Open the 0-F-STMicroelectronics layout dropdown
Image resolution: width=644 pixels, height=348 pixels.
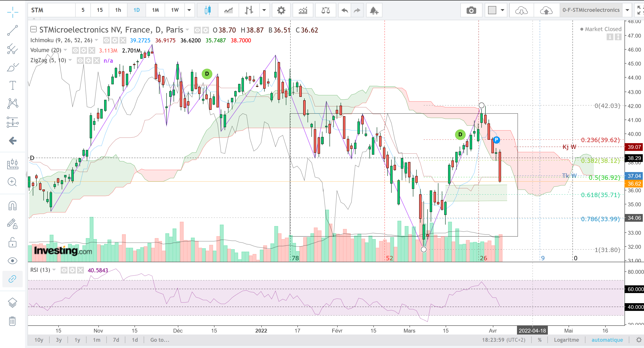pyautogui.click(x=627, y=10)
